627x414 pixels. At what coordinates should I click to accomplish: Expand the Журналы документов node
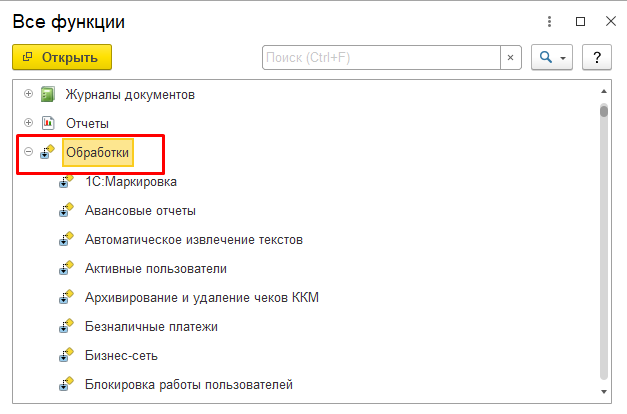(28, 94)
